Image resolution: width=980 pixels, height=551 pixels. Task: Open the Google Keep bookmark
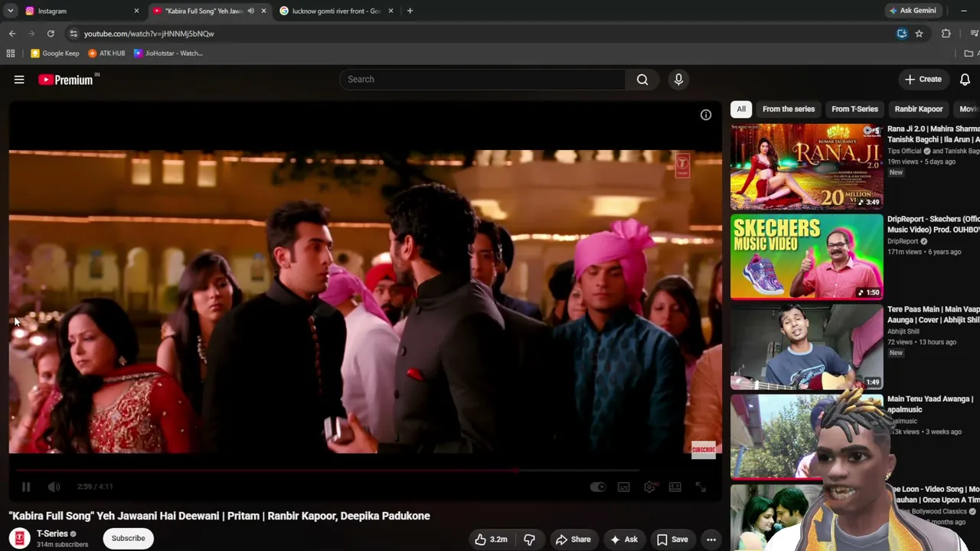(55, 54)
